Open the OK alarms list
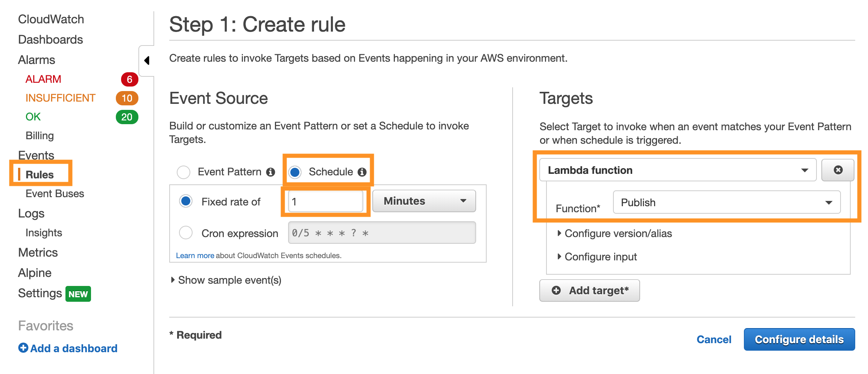Viewport: 868px width, 374px height. coord(33,117)
